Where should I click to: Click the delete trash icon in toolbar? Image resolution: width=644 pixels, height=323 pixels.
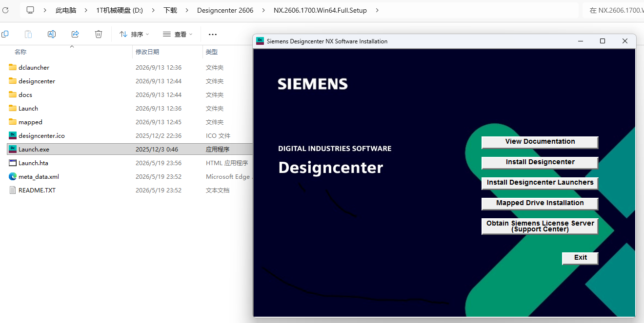[x=99, y=34]
